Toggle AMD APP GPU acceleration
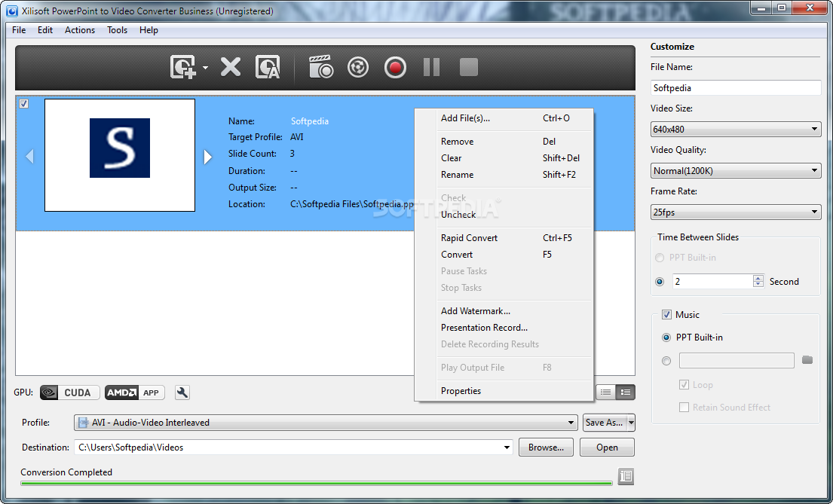 click(x=134, y=393)
